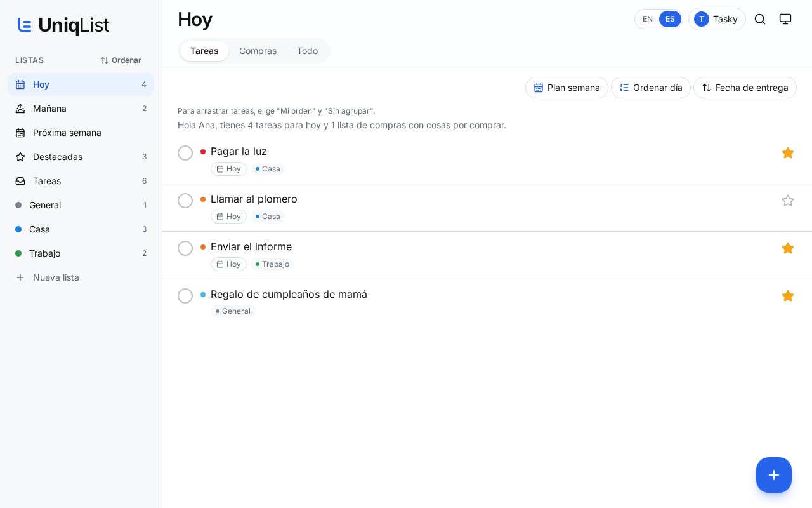Open the Tareas inbox list in sidebar
The width and height of the screenshot is (812, 508).
(x=81, y=181)
